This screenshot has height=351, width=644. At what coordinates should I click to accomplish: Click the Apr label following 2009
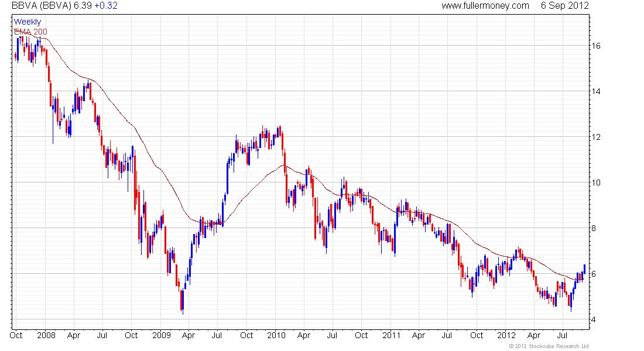188,335
